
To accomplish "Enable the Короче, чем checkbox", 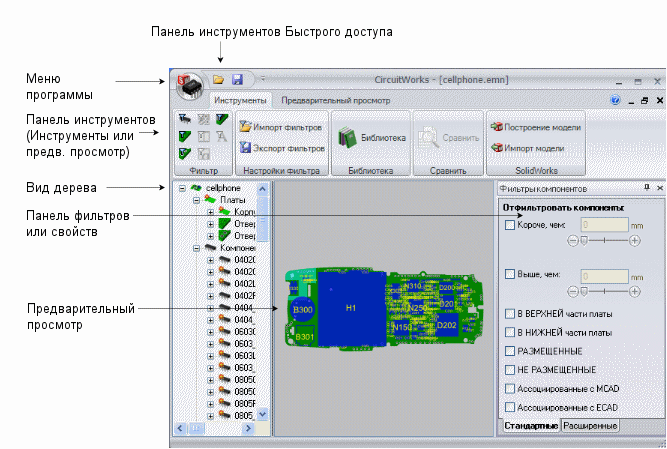I will click(510, 225).
